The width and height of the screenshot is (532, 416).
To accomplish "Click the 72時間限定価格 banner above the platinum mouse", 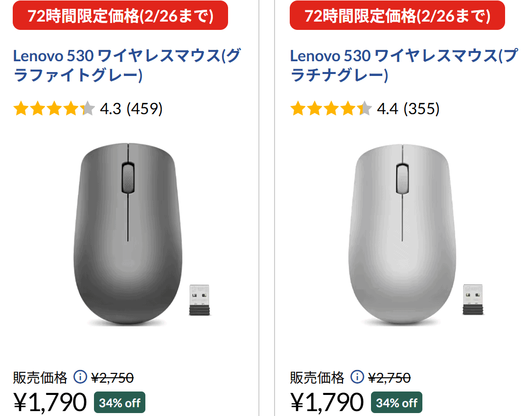I will point(397,15).
